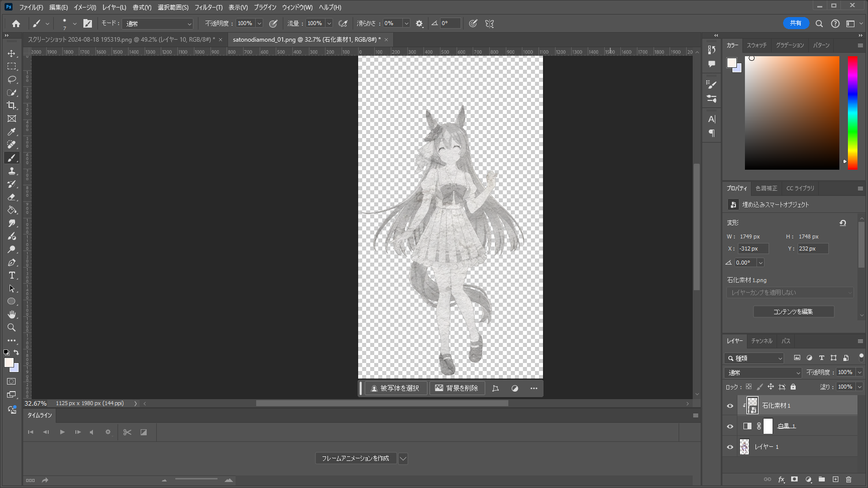
Task: Expand the frame animation type dropdown arrow
Action: tap(403, 458)
